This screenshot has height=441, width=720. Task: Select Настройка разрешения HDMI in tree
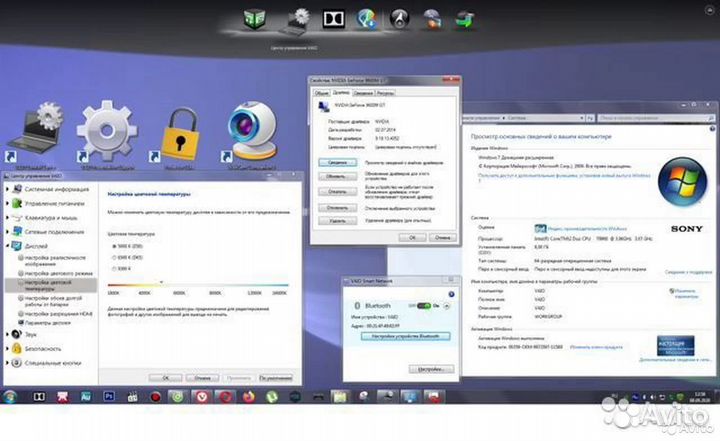[x=58, y=314]
